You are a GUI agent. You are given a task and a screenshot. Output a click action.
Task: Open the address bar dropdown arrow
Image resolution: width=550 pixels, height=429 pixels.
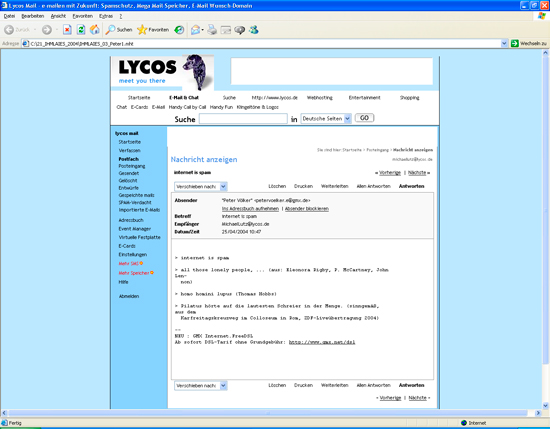coord(504,43)
